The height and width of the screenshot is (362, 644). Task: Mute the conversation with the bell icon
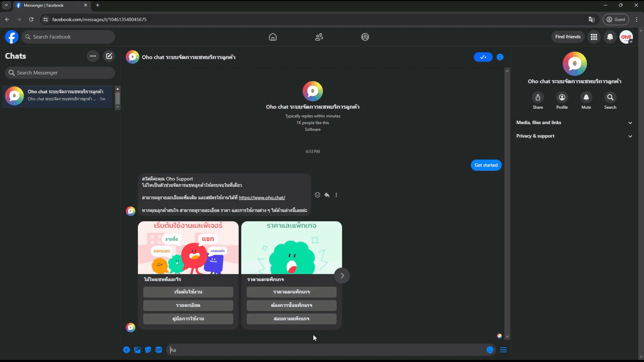click(586, 97)
